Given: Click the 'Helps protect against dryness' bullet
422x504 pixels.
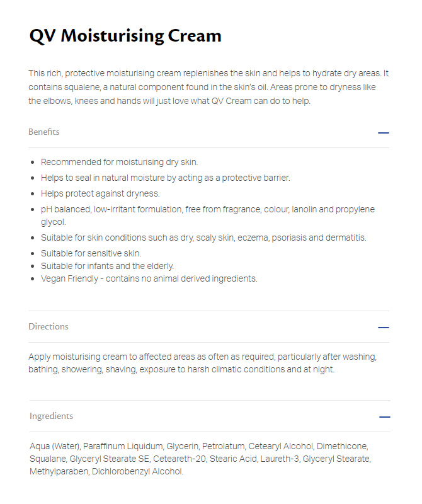Looking at the screenshot, I should [x=100, y=193].
